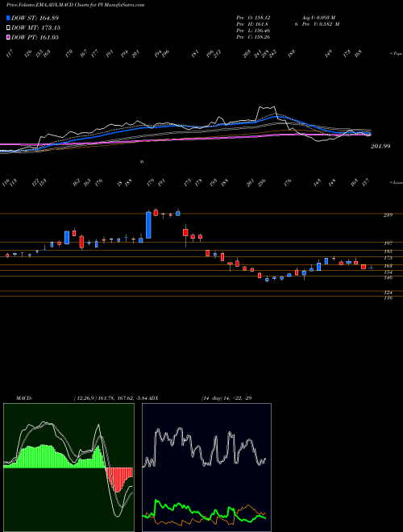
Task: Click the MACD (12,26,9) parameter values text
Action: pyautogui.click(x=110, y=398)
